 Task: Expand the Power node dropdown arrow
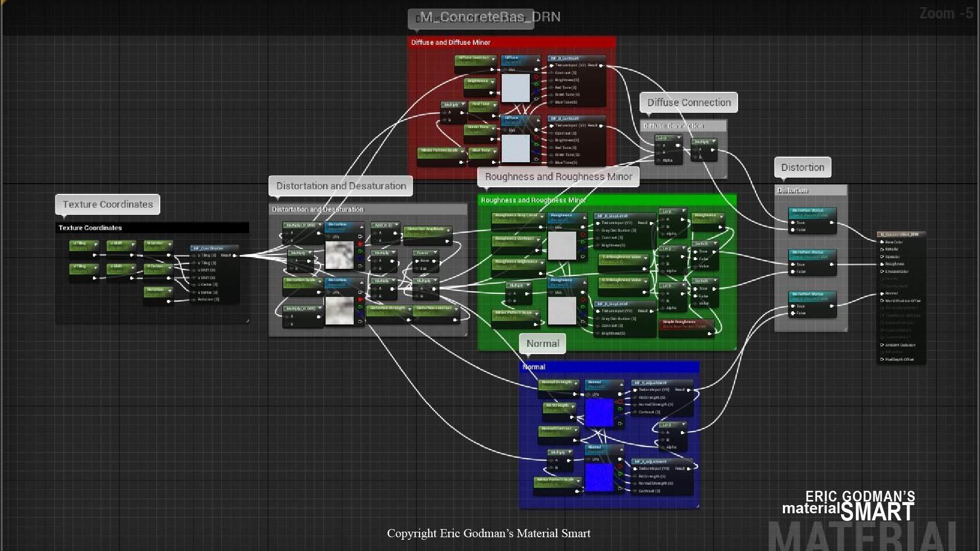[436, 253]
